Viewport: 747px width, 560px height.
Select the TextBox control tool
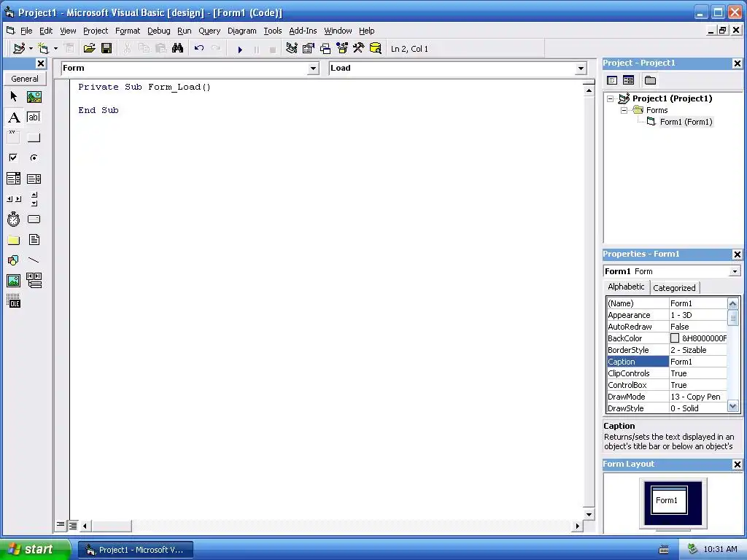coord(34,117)
